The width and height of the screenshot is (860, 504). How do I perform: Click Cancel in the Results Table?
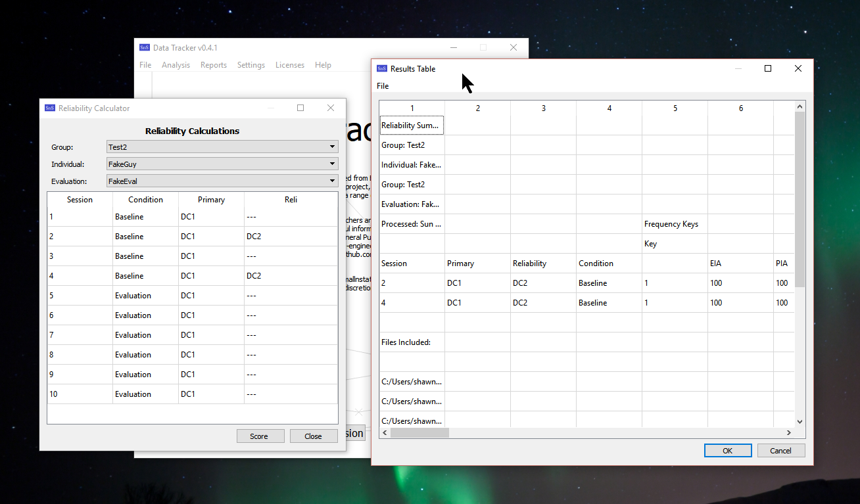781,451
